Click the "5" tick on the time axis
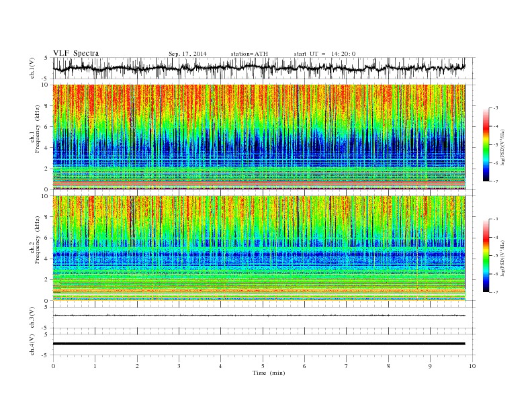This screenshot has height=411, width=532. 263,366
